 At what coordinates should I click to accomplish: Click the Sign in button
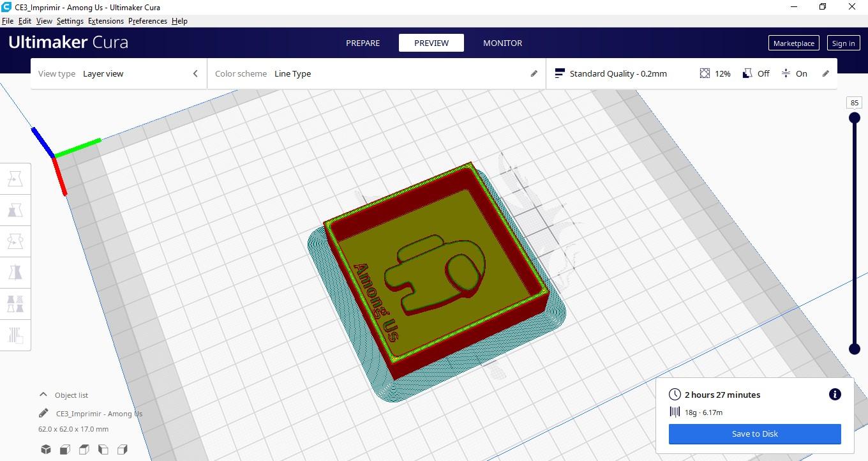843,43
